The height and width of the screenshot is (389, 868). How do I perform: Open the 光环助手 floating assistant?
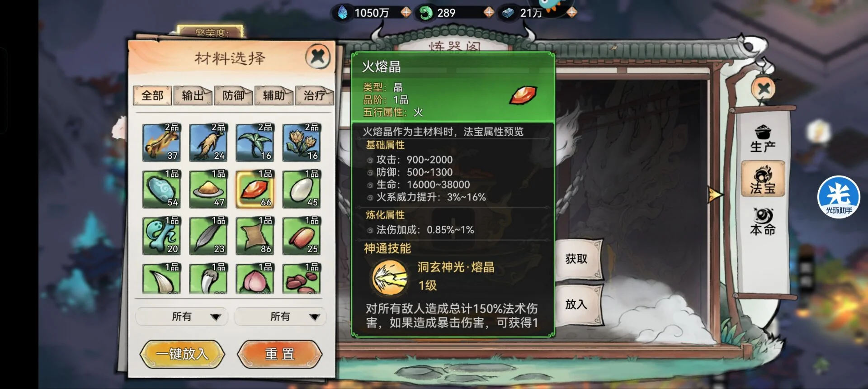click(839, 197)
